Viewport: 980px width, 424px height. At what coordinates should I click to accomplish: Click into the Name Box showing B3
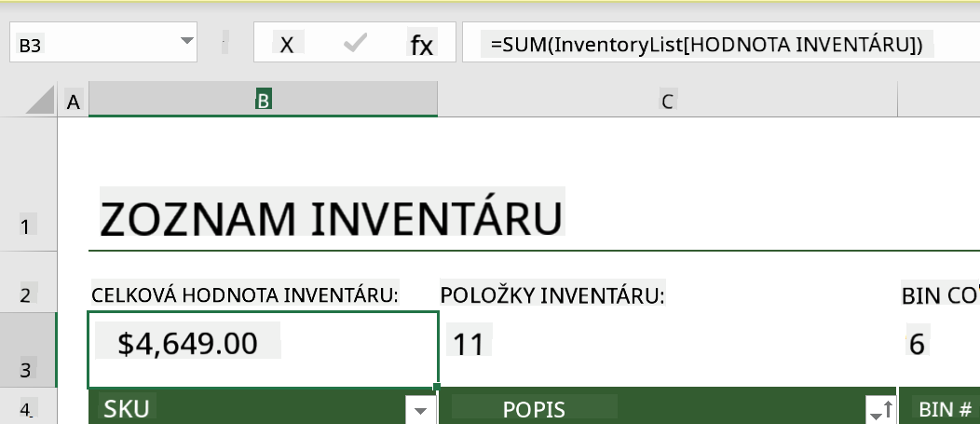(94, 43)
